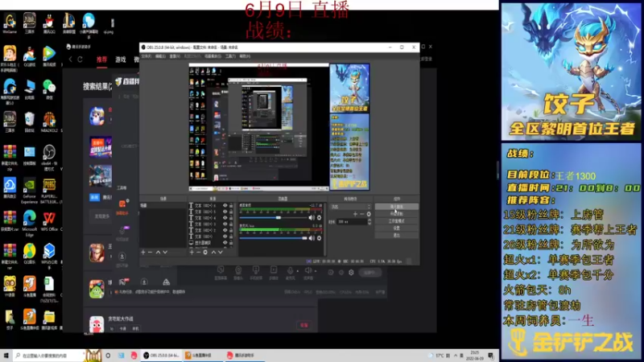Lock the 文本 (GDI+) 6 source
The image size is (644, 362).
(x=231, y=206)
